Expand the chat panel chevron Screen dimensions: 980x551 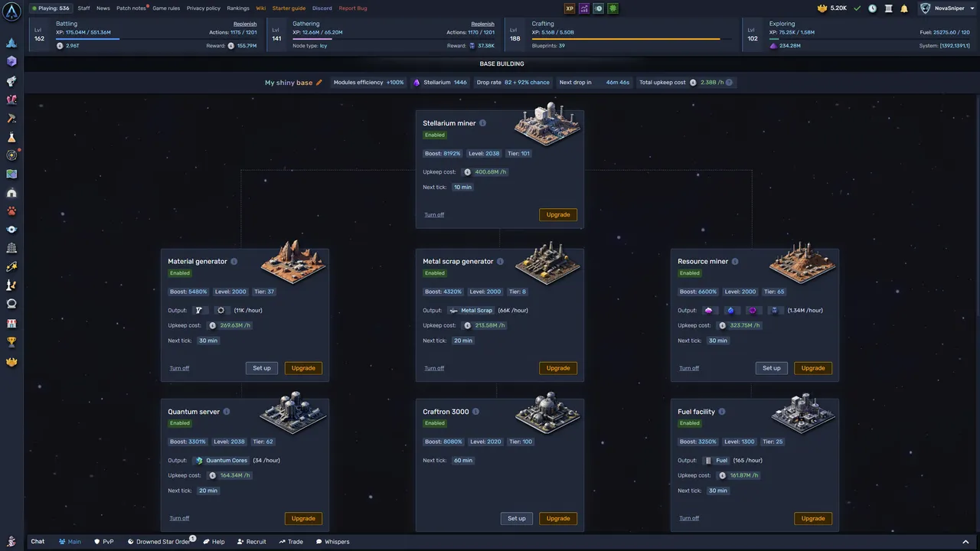[x=965, y=542]
